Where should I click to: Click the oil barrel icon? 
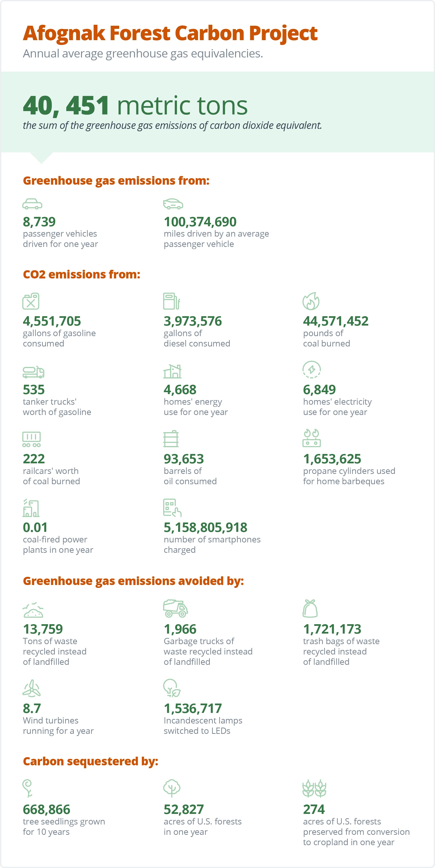(171, 439)
